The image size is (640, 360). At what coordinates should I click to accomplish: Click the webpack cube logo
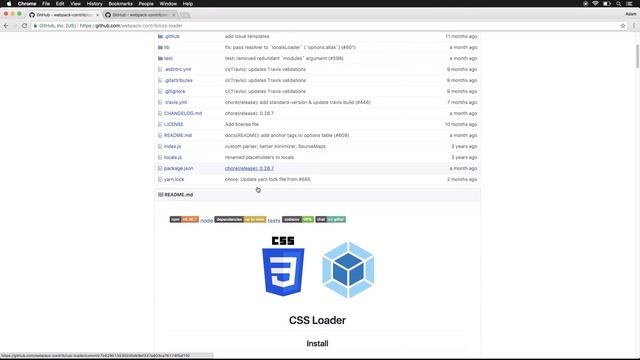(348, 270)
